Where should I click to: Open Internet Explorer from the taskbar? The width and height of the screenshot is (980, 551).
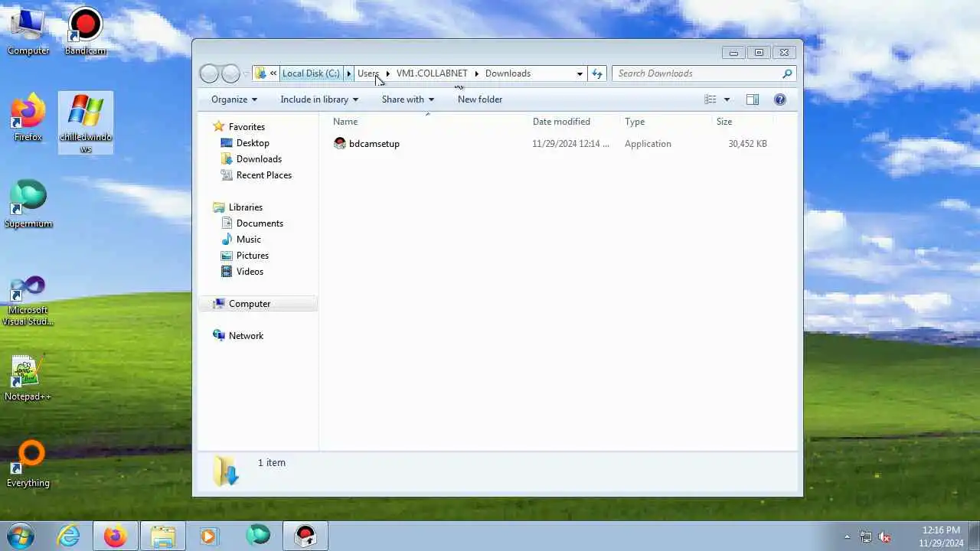point(69,536)
